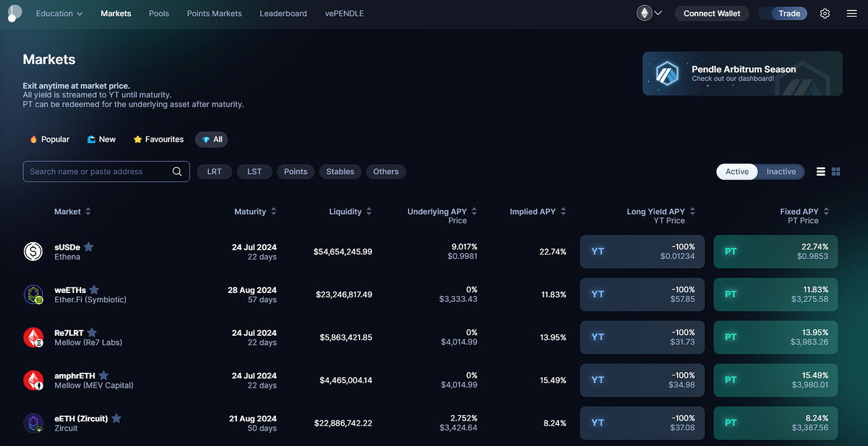The width and height of the screenshot is (868, 446).
Task: Open the vePENDLE nav item
Action: (x=344, y=14)
